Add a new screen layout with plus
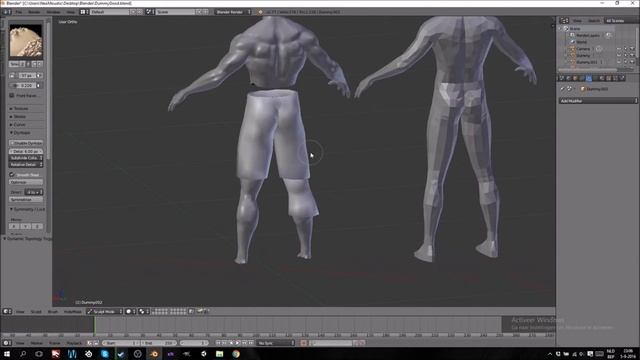The height and width of the screenshot is (360, 640). point(133,12)
